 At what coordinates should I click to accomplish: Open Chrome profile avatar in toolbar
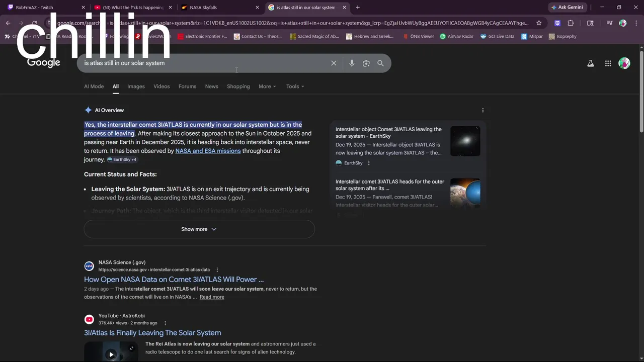[x=623, y=23]
